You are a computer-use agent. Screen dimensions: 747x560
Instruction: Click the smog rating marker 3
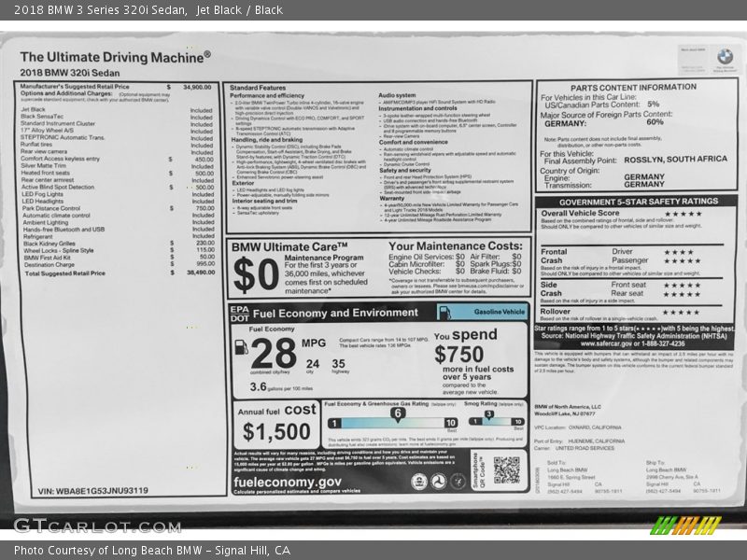(488, 414)
